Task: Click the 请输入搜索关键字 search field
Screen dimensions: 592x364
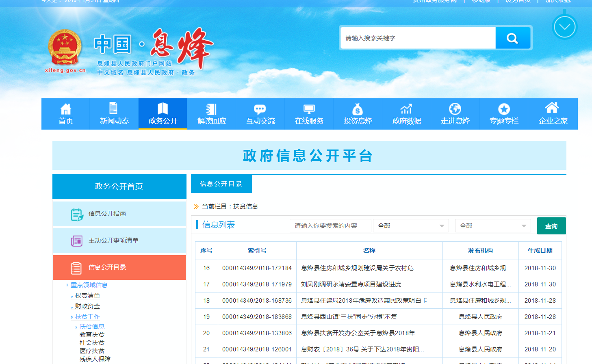Action: click(418, 38)
